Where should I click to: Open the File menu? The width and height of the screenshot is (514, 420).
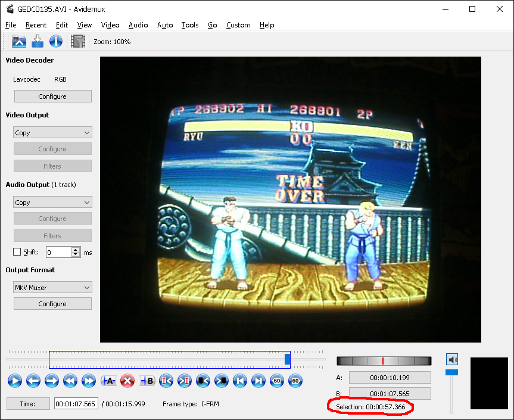click(11, 25)
